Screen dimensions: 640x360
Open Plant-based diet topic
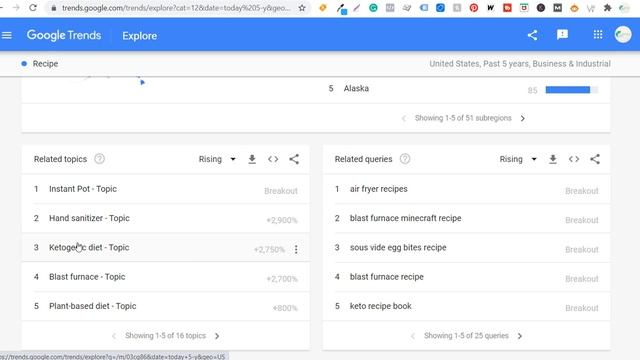click(93, 306)
